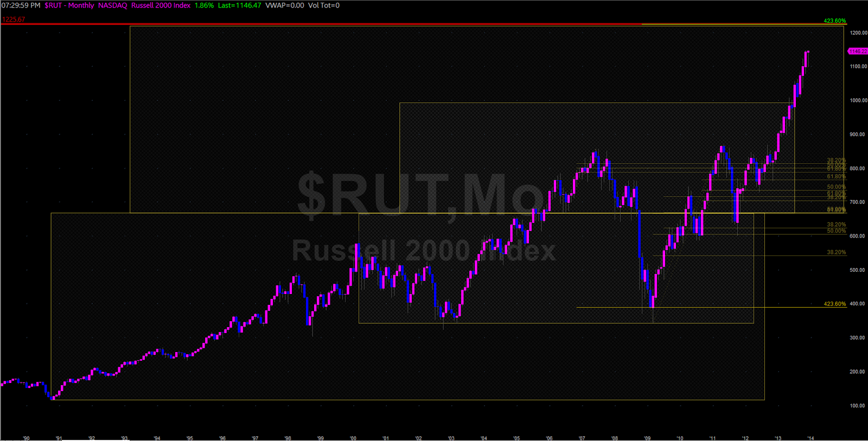The width and height of the screenshot is (868, 441).
Task: Click the '06 year label on time axis
Action: (x=549, y=438)
